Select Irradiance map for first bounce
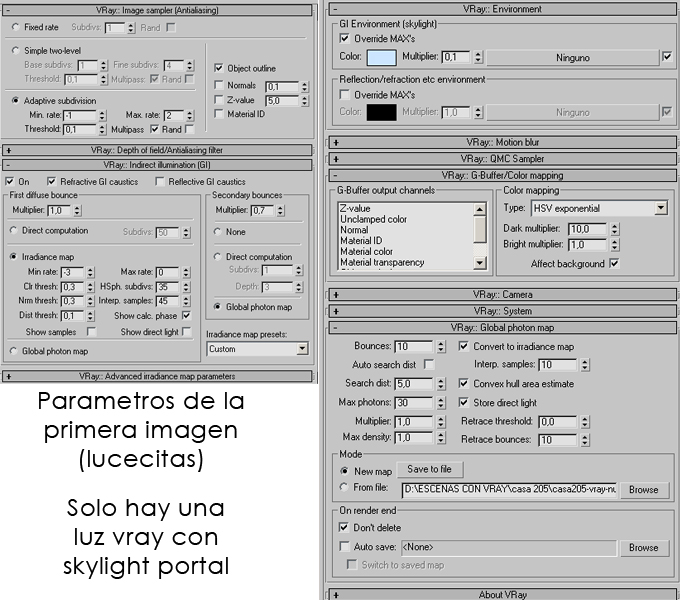Image resolution: width=680 pixels, height=600 pixels. point(13,257)
